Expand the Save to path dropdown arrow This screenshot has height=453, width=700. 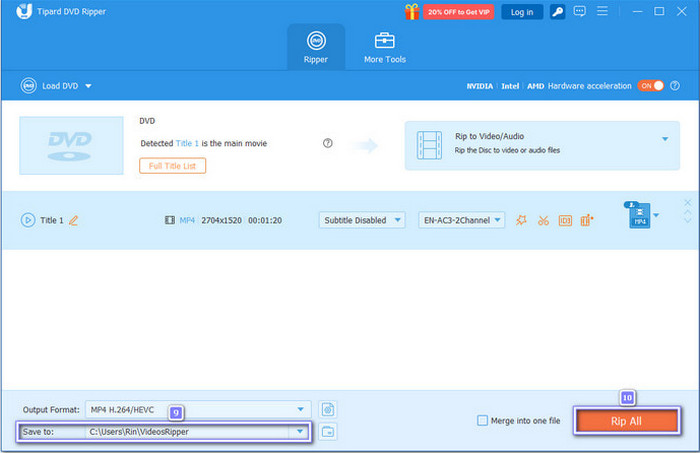tap(300, 432)
